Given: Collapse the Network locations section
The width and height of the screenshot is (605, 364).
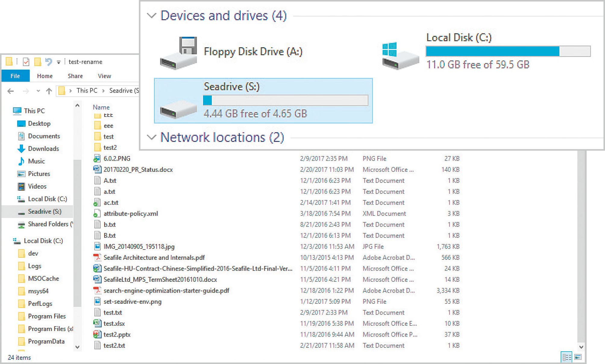Looking at the screenshot, I should coord(152,137).
